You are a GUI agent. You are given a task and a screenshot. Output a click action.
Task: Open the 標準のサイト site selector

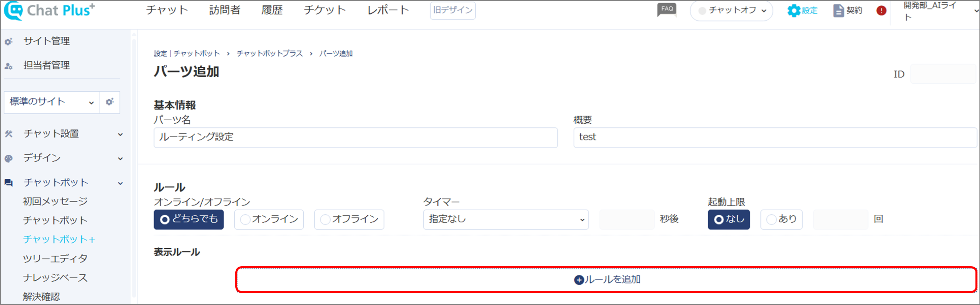click(x=52, y=102)
